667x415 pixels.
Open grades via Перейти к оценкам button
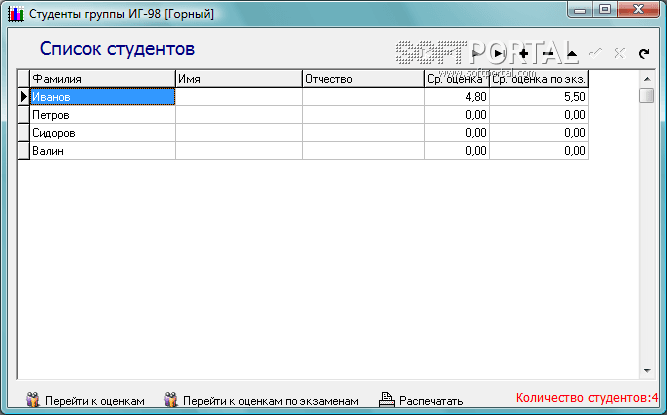(x=86, y=401)
